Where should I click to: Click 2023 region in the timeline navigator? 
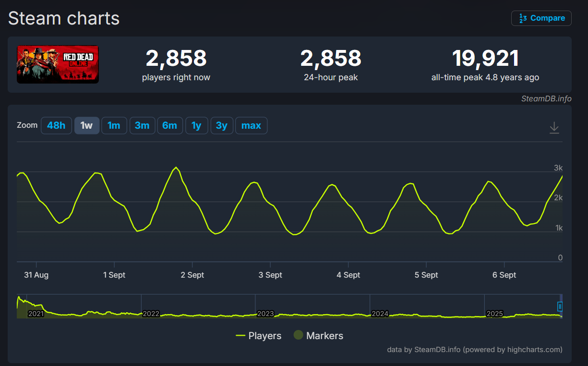(265, 314)
